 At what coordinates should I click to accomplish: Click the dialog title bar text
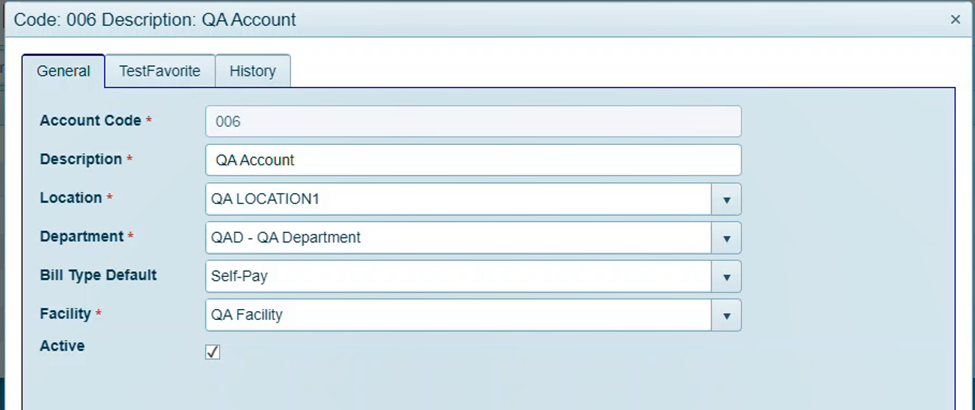[x=155, y=19]
